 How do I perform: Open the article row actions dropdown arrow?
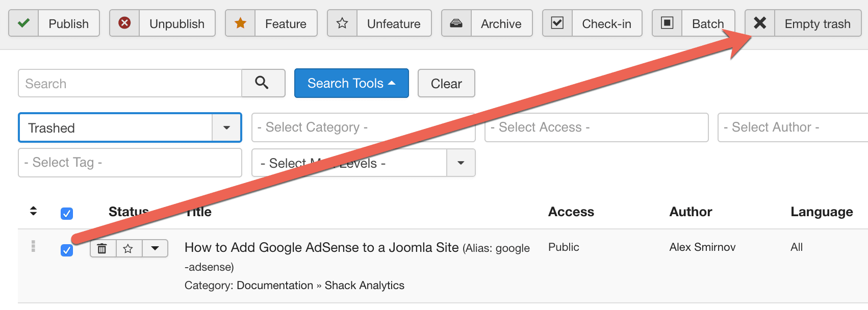(155, 249)
